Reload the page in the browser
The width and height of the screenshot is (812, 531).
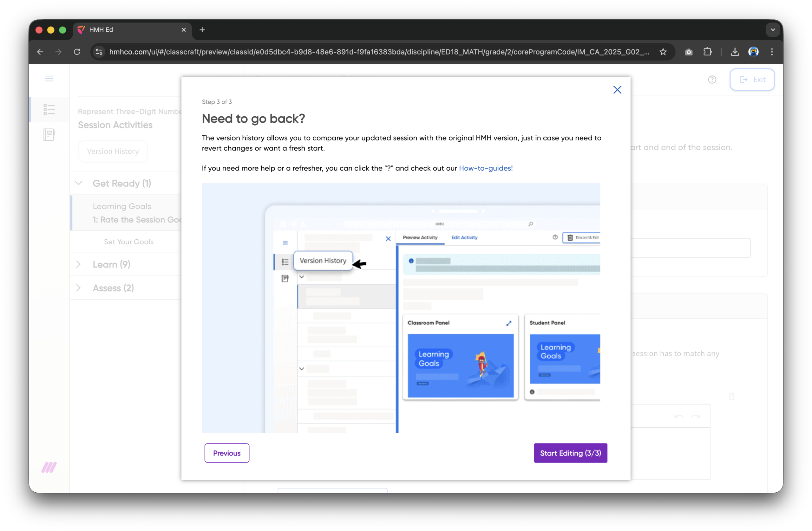tap(77, 52)
